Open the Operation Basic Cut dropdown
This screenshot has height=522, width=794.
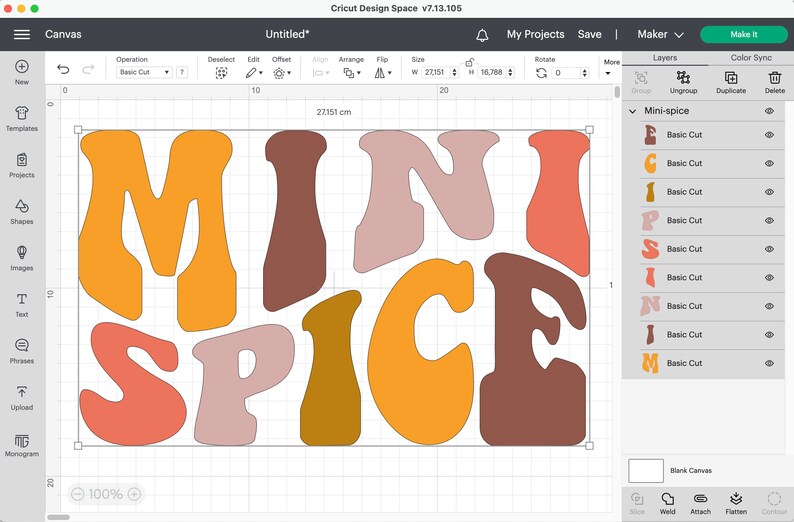click(144, 72)
